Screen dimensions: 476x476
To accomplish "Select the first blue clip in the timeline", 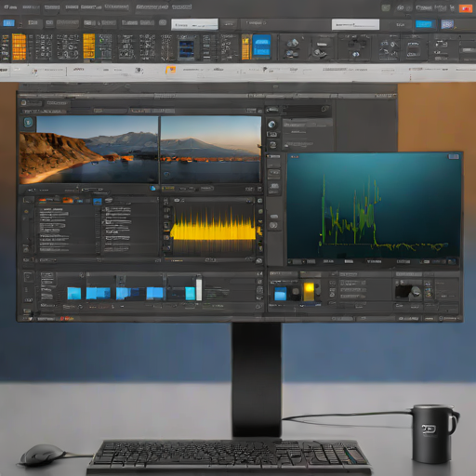I will tap(74, 293).
